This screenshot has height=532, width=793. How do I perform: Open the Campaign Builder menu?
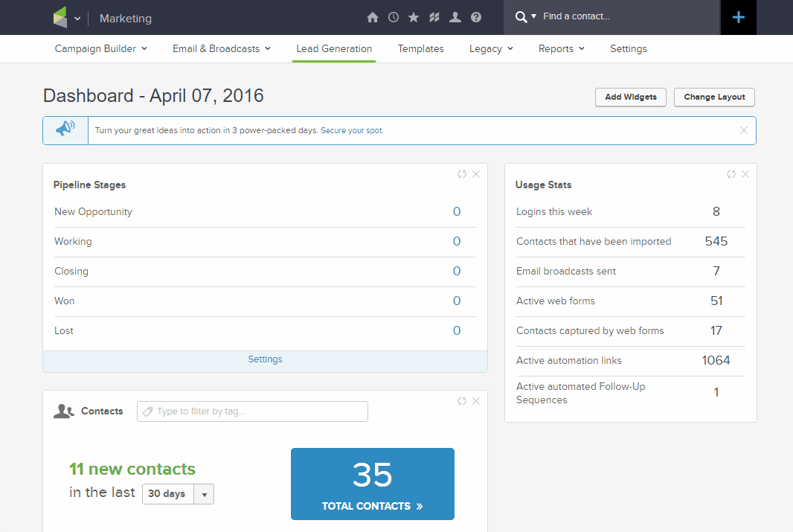tap(100, 48)
